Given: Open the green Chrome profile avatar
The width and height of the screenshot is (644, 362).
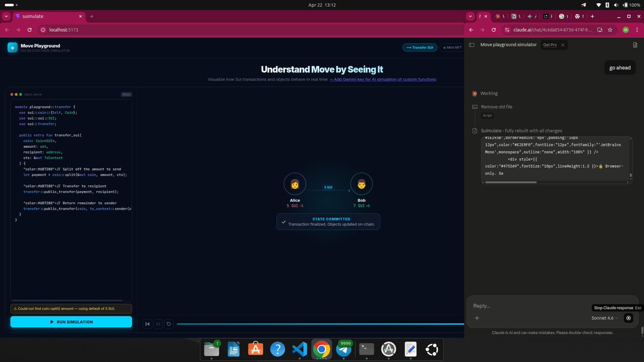Looking at the screenshot, I should point(626,30).
